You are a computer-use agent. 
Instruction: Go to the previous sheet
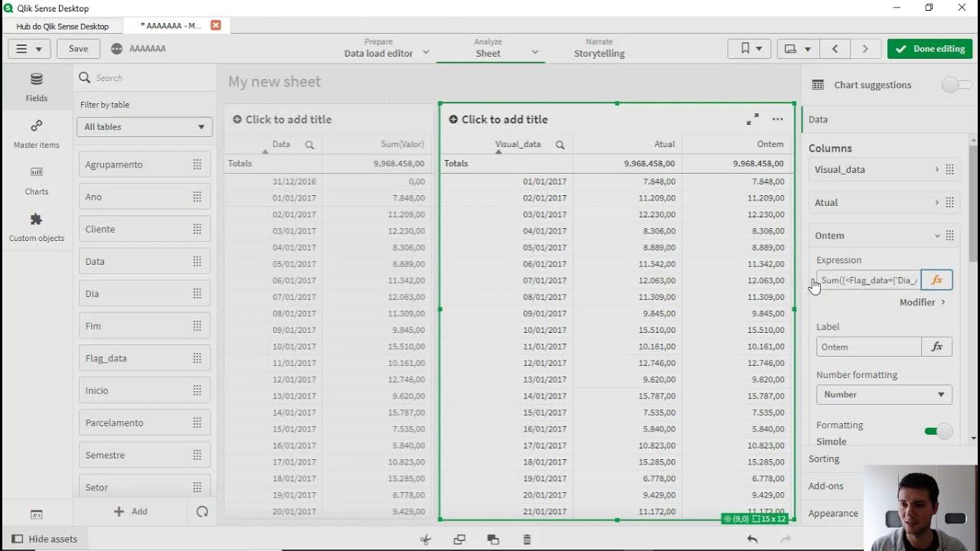835,48
